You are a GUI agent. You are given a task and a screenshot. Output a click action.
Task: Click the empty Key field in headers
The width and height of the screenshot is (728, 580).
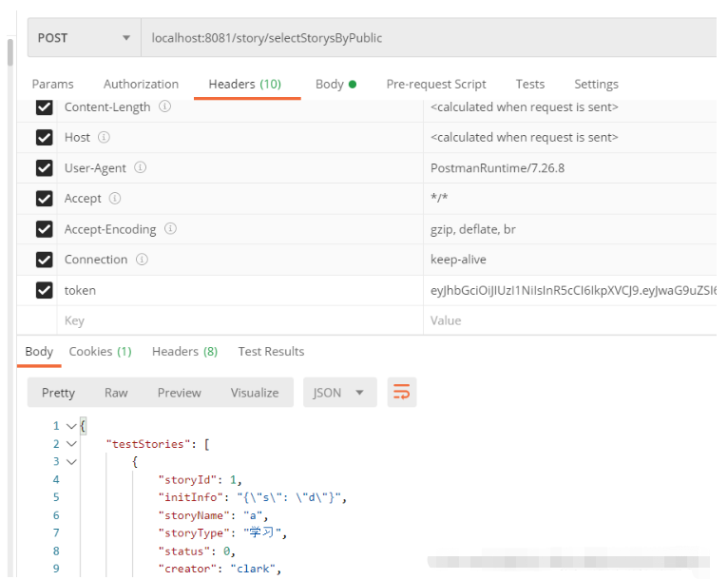tap(238, 320)
